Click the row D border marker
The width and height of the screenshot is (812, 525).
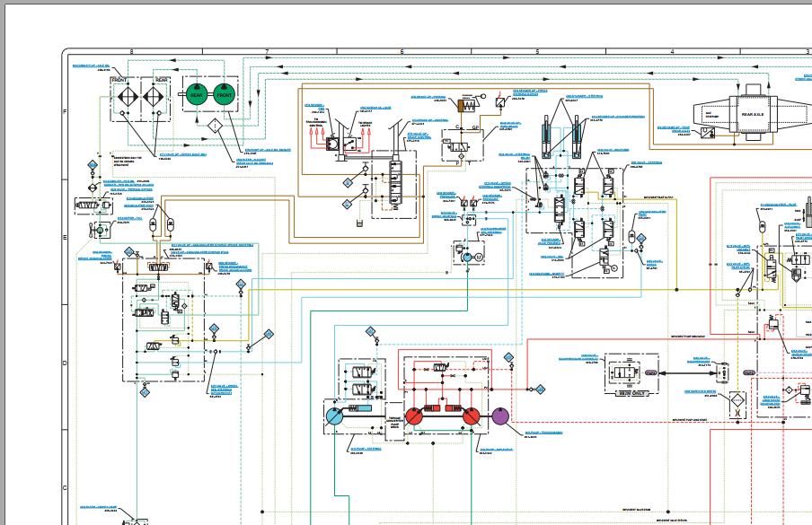click(x=65, y=363)
